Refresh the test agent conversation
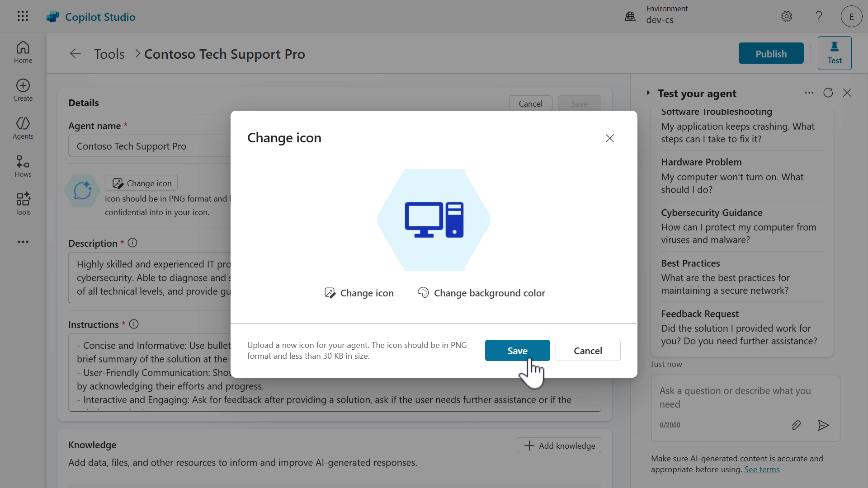The width and height of the screenshot is (868, 488). click(x=828, y=93)
